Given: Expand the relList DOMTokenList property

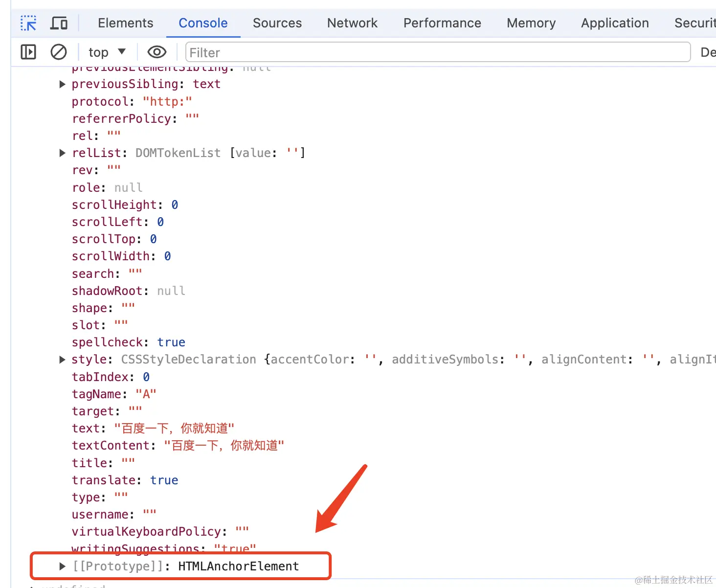Looking at the screenshot, I should [x=62, y=153].
